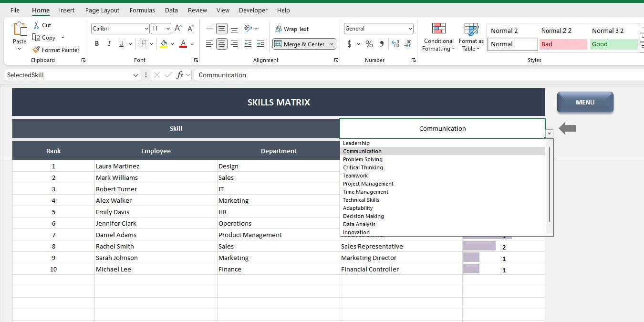644x322 pixels.
Task: Apply the Bad cell style
Action: tap(563, 44)
